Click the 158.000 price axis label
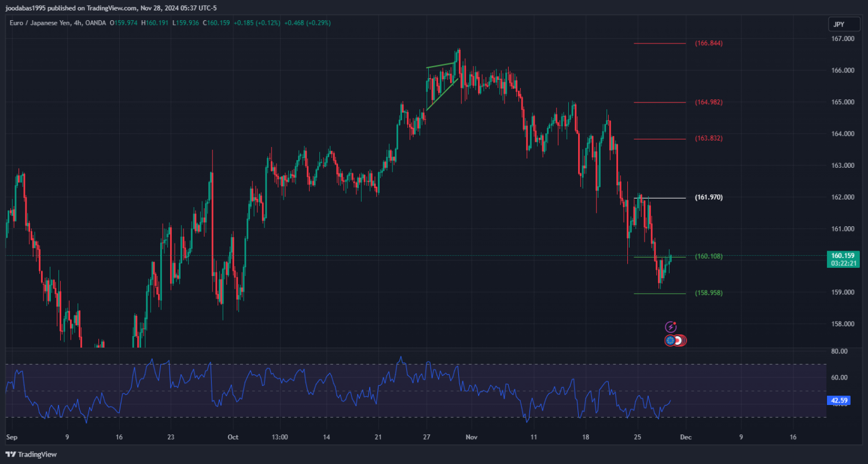The image size is (868, 464). point(843,324)
